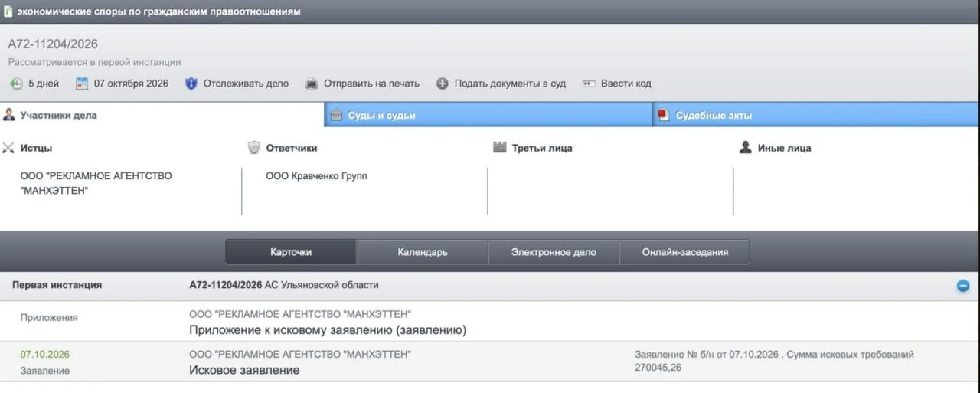Open the Календарь view tab
Viewport: 980px width, 393px height.
click(423, 251)
